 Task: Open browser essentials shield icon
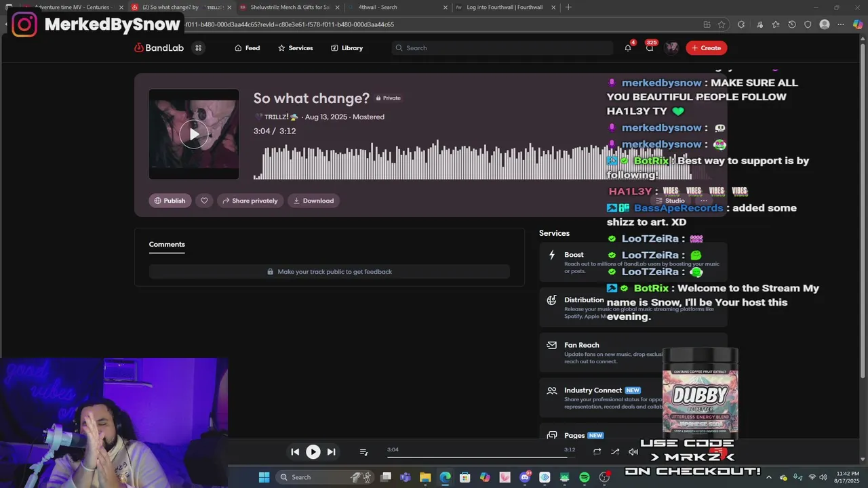[x=808, y=24]
